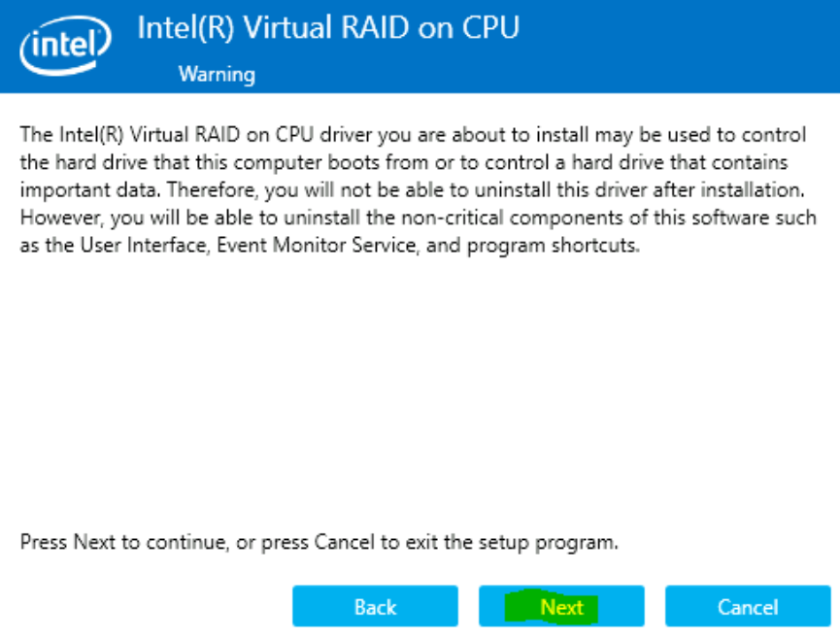The width and height of the screenshot is (840, 640).
Task: Cancel the setup program
Action: (x=748, y=607)
